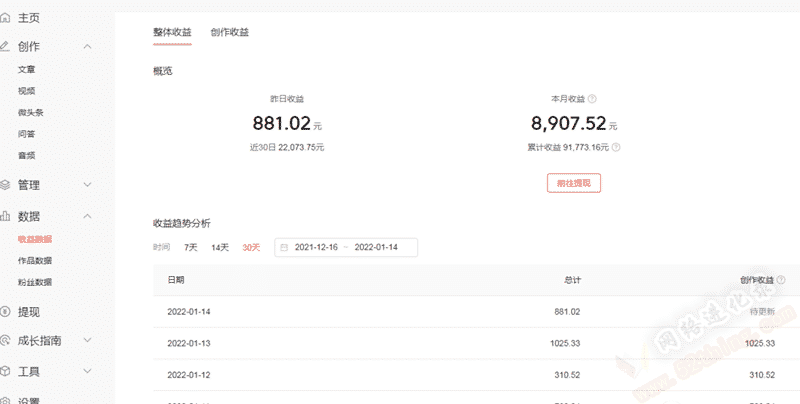
Task: Click the 工具 box icon in the sidebar
Action: click(6, 371)
